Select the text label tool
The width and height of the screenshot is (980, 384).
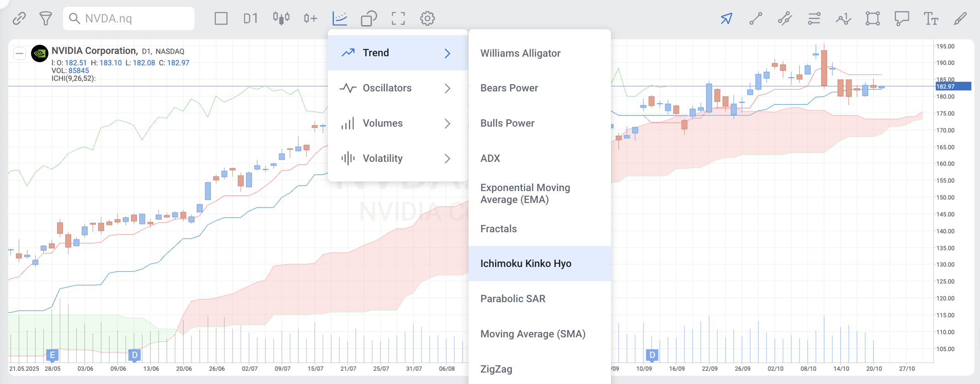pyautogui.click(x=931, y=19)
